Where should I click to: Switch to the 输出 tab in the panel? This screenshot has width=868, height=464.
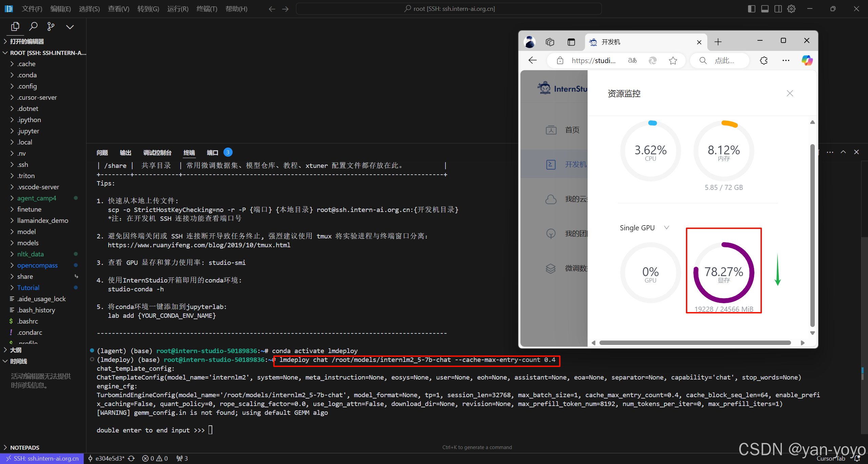(125, 152)
